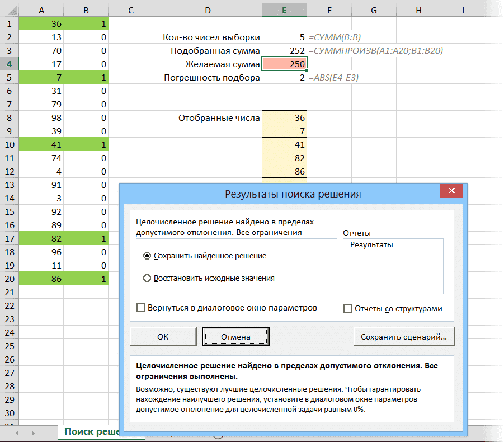Click the yellow cell with value 82
The image size is (504, 442).
pyautogui.click(x=284, y=158)
